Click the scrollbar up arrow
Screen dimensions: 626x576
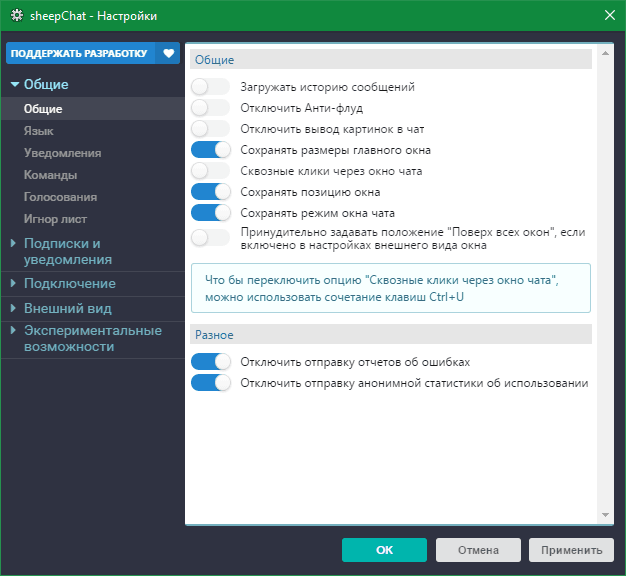coord(605,53)
